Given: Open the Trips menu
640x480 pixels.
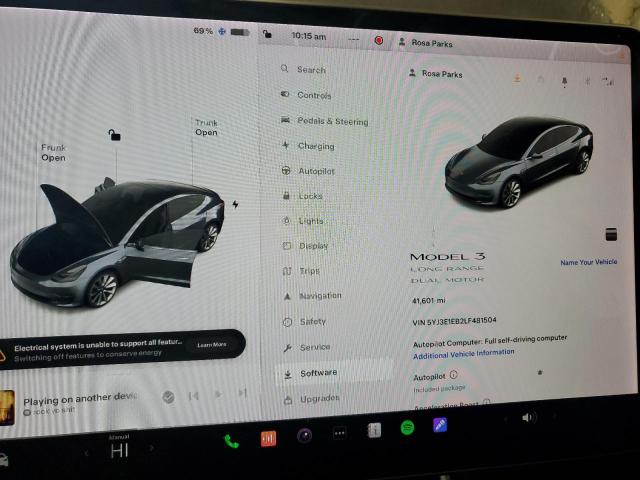Looking at the screenshot, I should pyautogui.click(x=301, y=271).
